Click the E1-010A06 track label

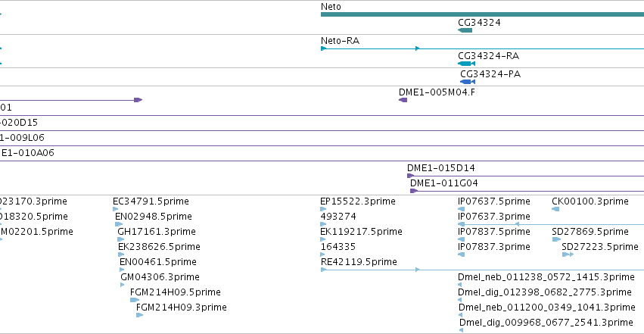27,153
